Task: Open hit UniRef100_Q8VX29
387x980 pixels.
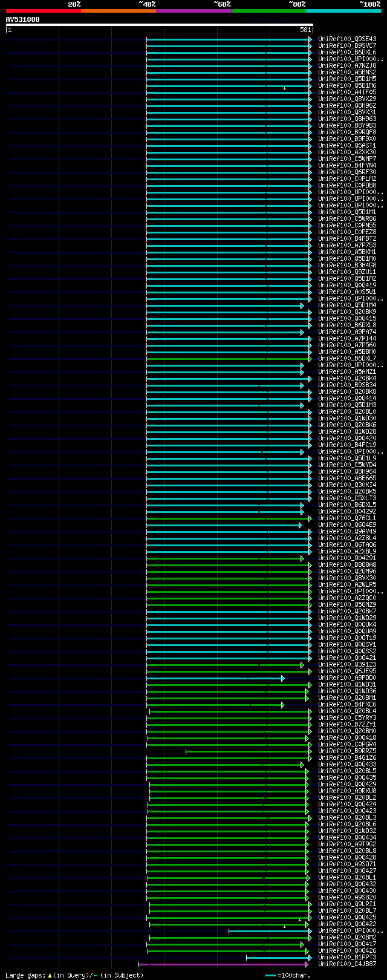Action: coord(347,99)
